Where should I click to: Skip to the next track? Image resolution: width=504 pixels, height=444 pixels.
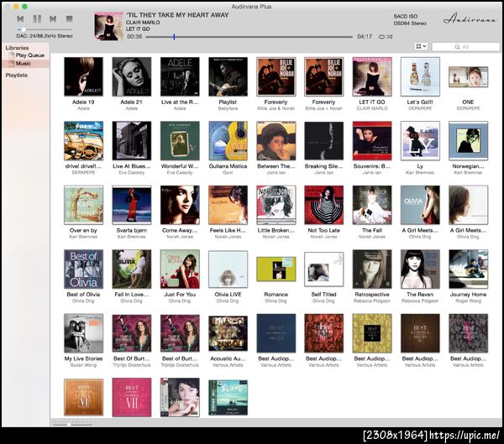click(x=53, y=19)
